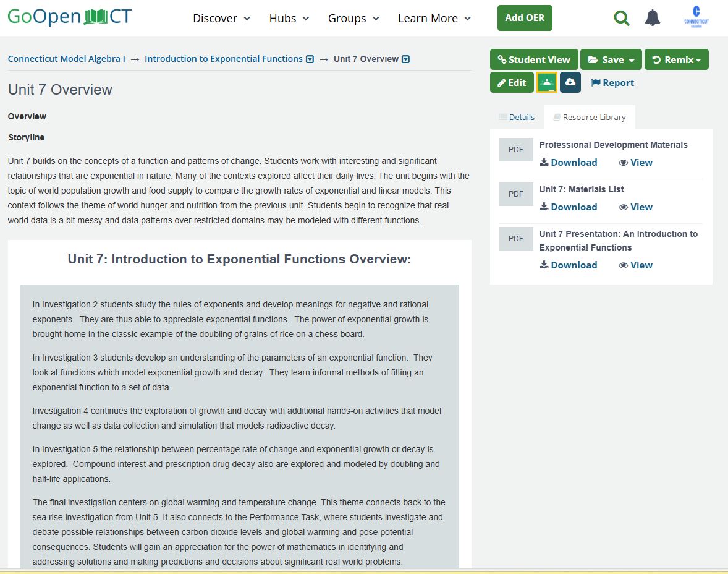This screenshot has height=574, width=728.
Task: Go to Connecticut Model Algebra I breadcrumb
Action: pos(66,59)
